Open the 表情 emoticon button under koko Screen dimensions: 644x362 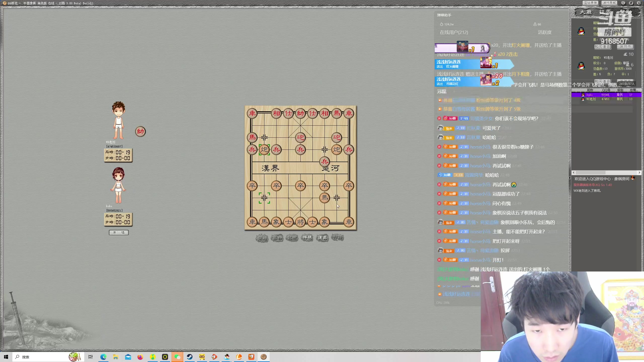(119, 233)
